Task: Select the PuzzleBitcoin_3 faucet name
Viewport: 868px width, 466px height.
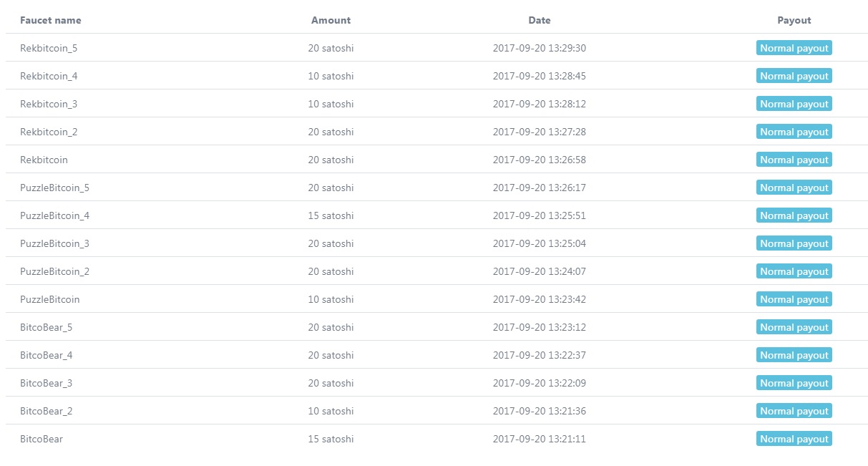Action: click(x=54, y=243)
